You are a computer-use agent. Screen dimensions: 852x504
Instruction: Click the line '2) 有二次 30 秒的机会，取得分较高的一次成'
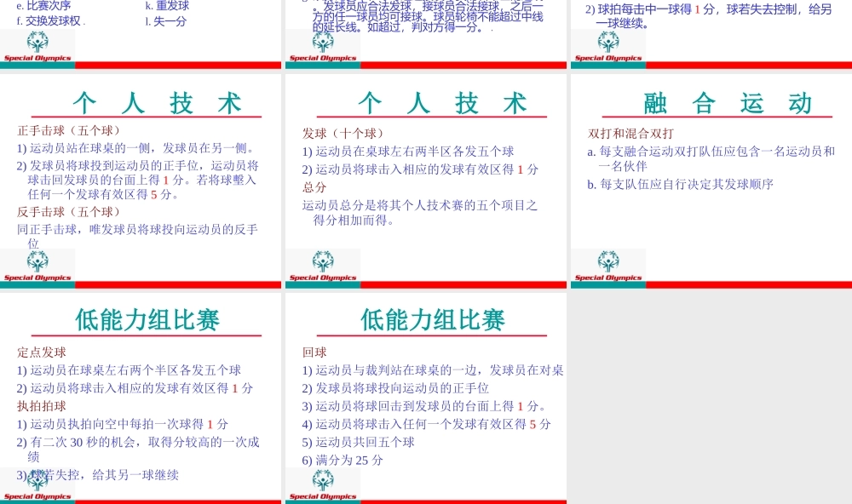coord(138,442)
